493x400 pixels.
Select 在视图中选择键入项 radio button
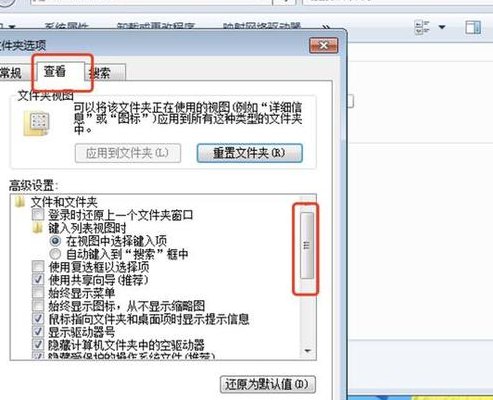55,241
